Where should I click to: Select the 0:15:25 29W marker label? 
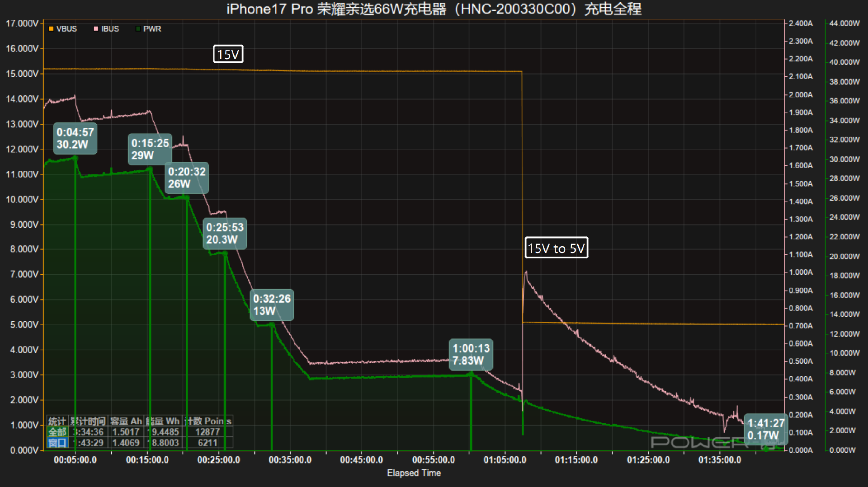pos(150,149)
